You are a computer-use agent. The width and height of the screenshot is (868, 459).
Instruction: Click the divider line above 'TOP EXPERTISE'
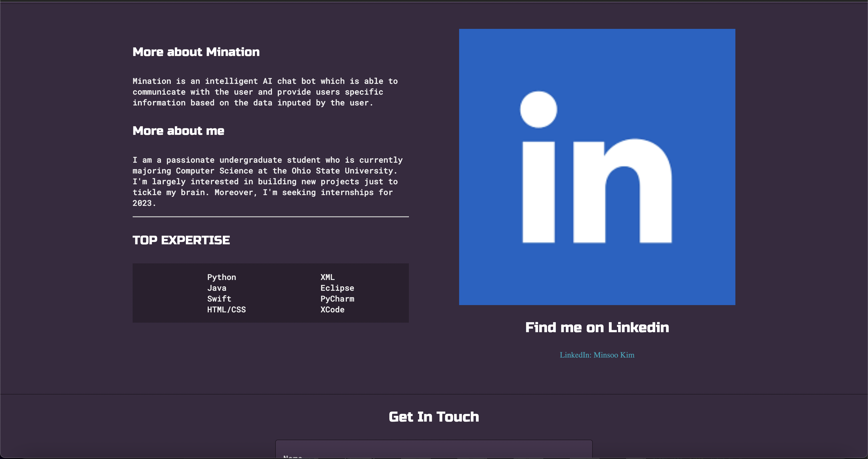[x=270, y=217]
